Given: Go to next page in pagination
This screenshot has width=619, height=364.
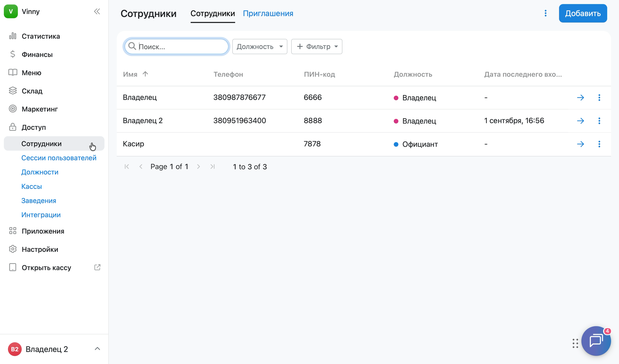Looking at the screenshot, I should tap(198, 167).
